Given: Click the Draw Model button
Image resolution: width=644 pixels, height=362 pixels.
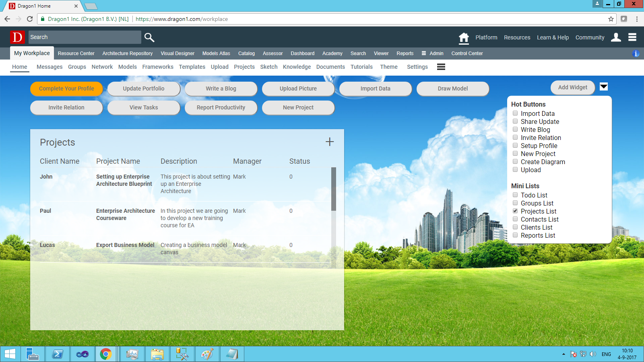Looking at the screenshot, I should 453,89.
